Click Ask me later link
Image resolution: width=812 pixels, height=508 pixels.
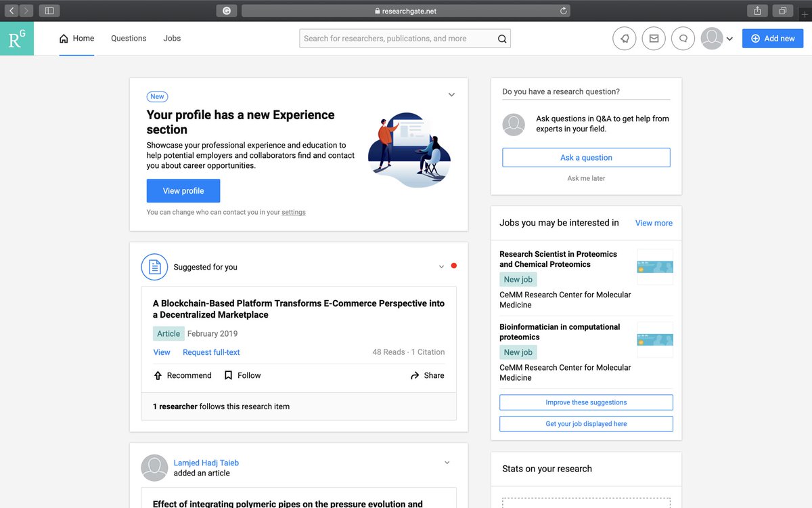coord(586,178)
